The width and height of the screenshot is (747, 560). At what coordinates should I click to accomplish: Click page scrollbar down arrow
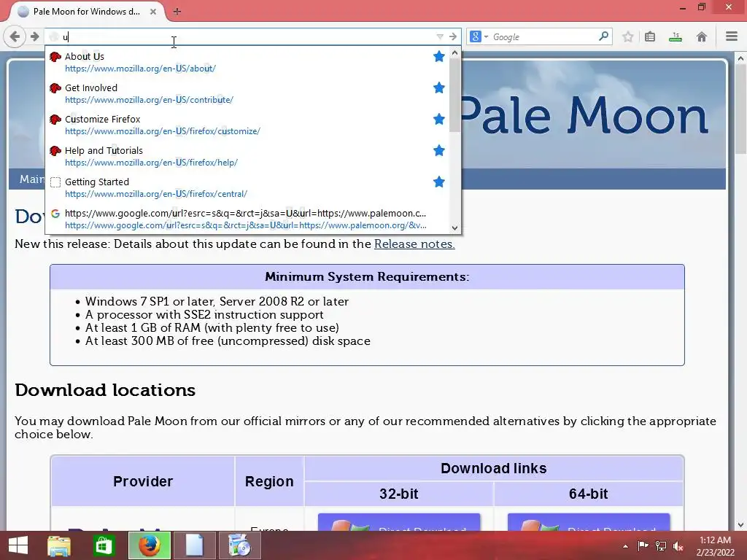pyautogui.click(x=740, y=525)
